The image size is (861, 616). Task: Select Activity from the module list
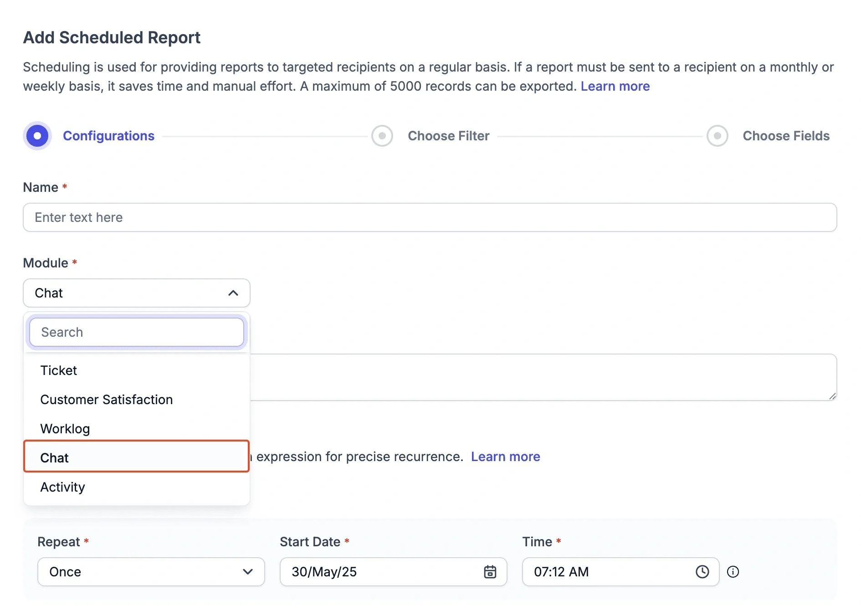click(63, 487)
